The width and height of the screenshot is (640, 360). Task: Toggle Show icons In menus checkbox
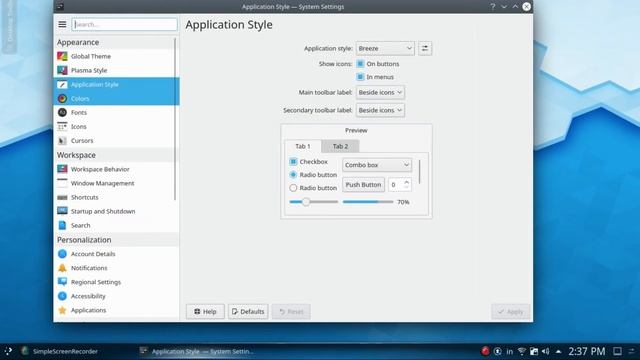(x=360, y=77)
